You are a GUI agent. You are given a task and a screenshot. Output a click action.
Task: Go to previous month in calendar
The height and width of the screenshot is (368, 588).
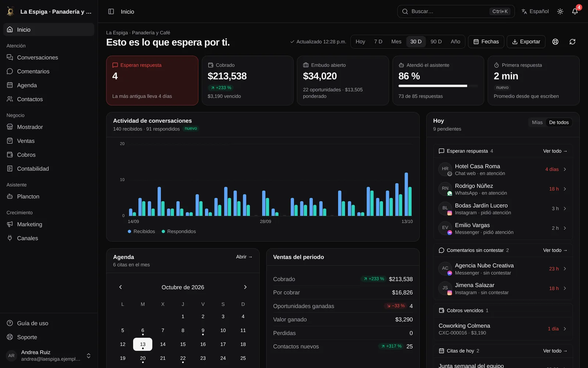[121, 287]
